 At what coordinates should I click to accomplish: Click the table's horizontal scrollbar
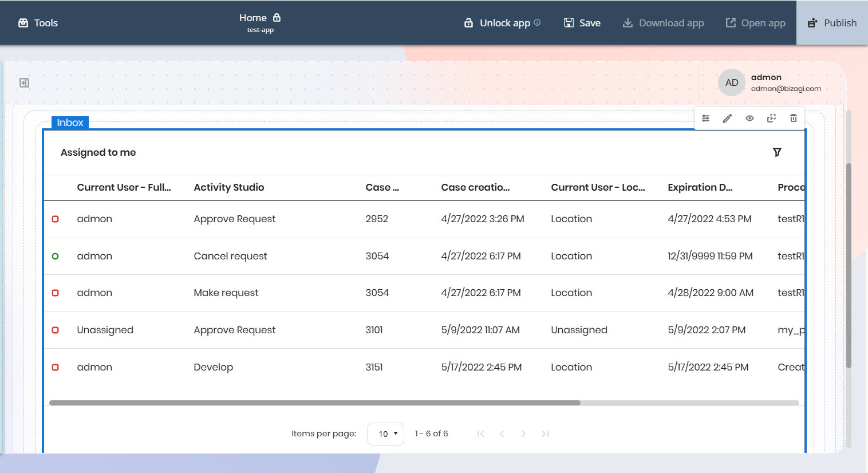[x=315, y=403]
